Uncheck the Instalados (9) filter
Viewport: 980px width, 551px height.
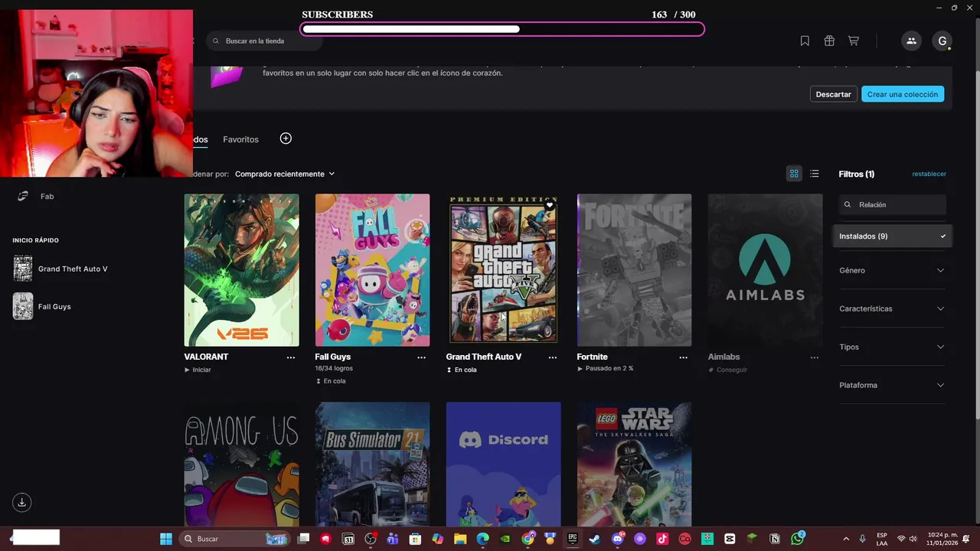892,236
